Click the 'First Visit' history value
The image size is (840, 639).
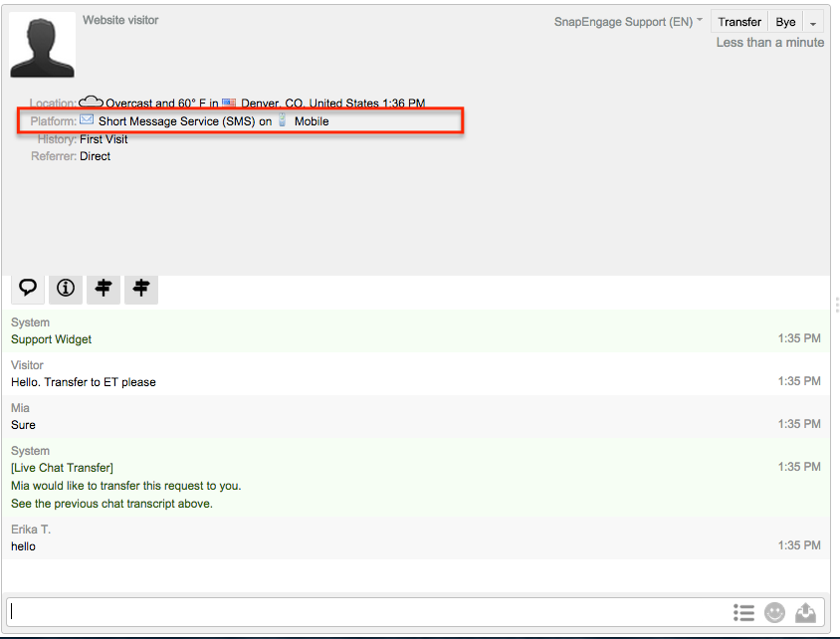point(104,139)
